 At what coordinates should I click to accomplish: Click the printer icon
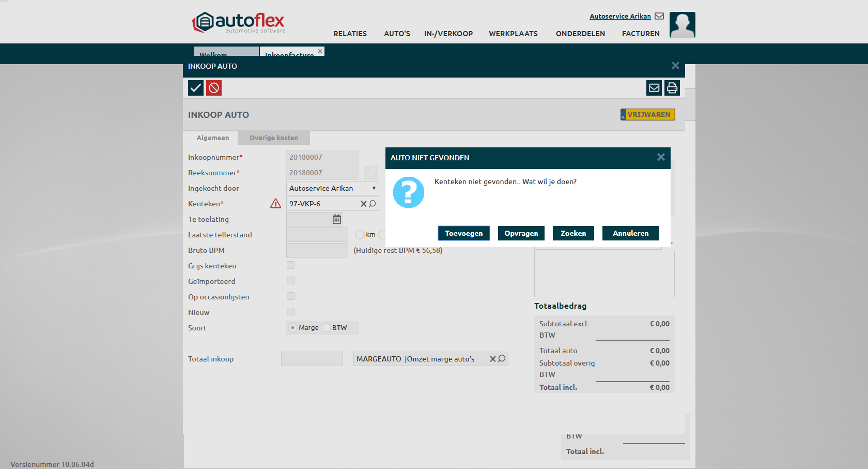pos(672,88)
